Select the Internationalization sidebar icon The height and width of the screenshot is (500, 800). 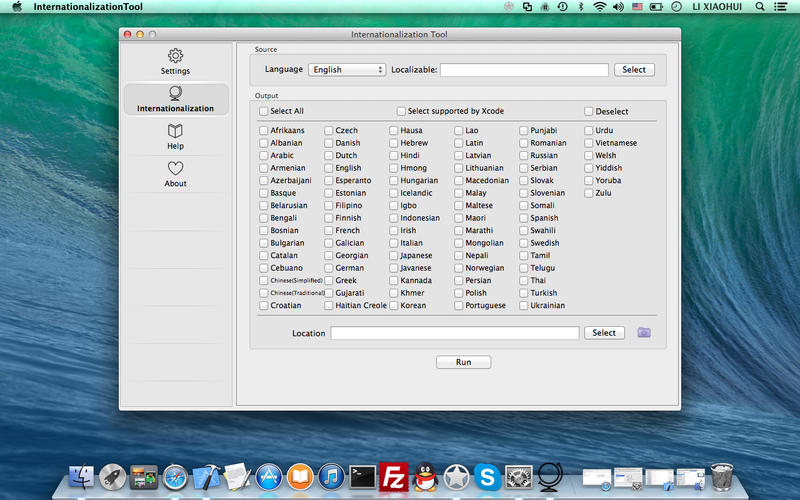(175, 94)
